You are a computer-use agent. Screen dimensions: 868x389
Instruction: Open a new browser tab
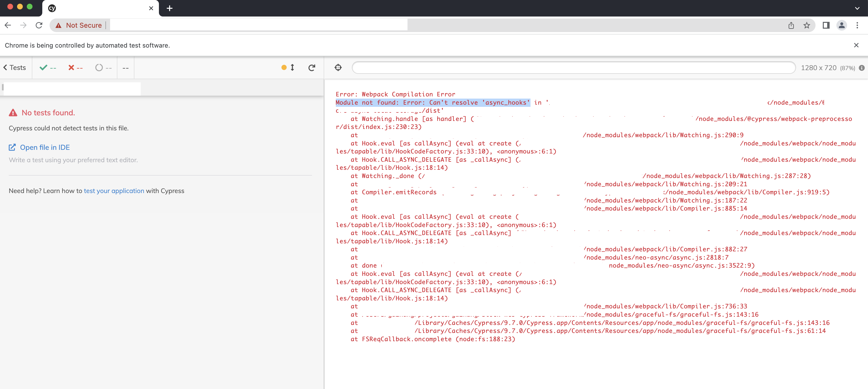169,8
